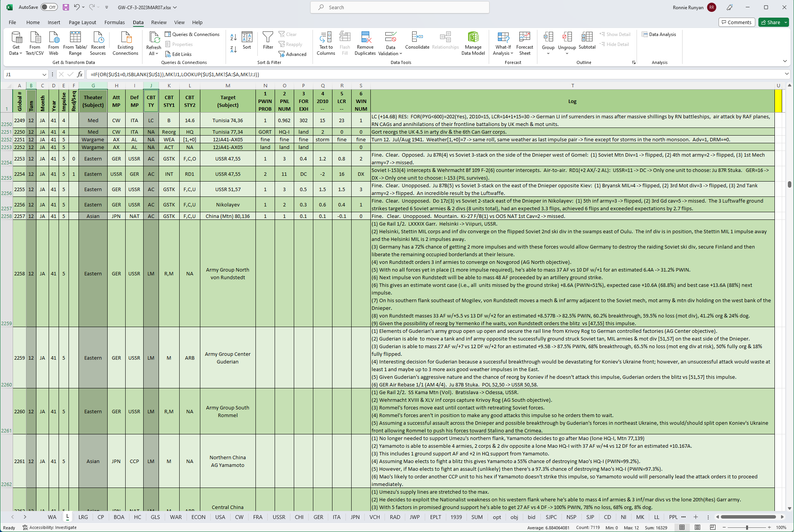Open the Formulas ribbon tab
Screen dimensions: 794x532
tap(115, 22)
